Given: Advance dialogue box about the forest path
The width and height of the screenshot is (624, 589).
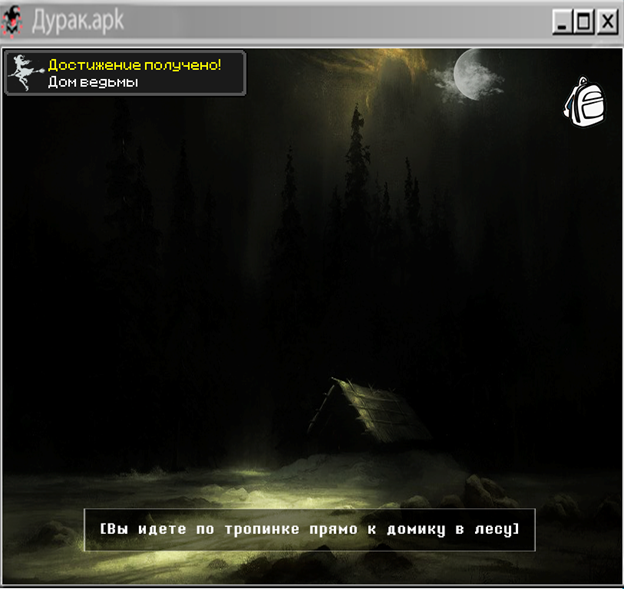Looking at the screenshot, I should pyautogui.click(x=310, y=529).
